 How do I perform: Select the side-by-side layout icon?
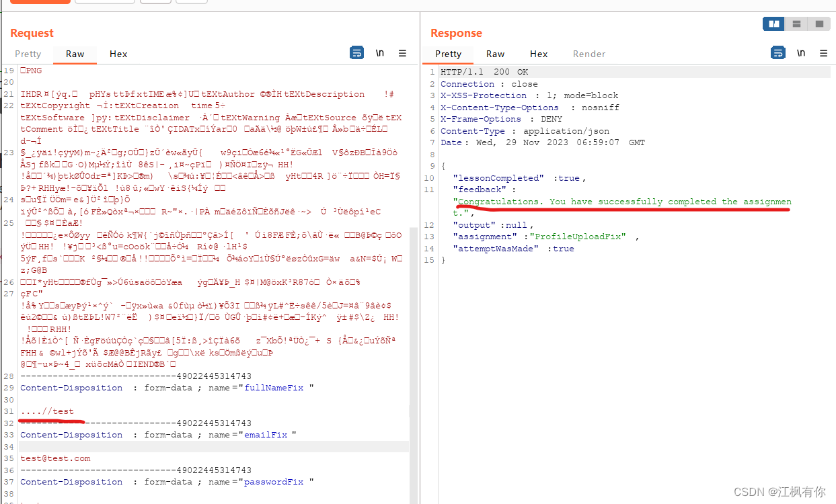(x=773, y=24)
